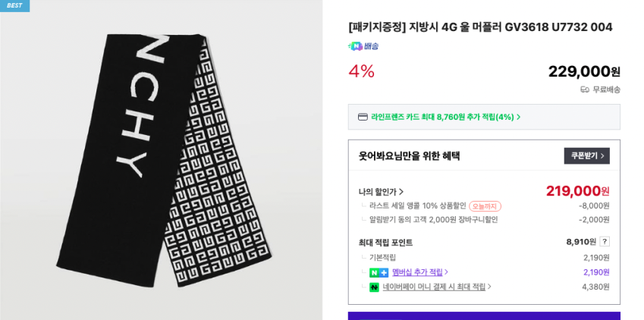644x320 pixels.
Task: Expand arrow after 네이버페이 머니 결제 시 최대 적립
Action: coord(489,287)
